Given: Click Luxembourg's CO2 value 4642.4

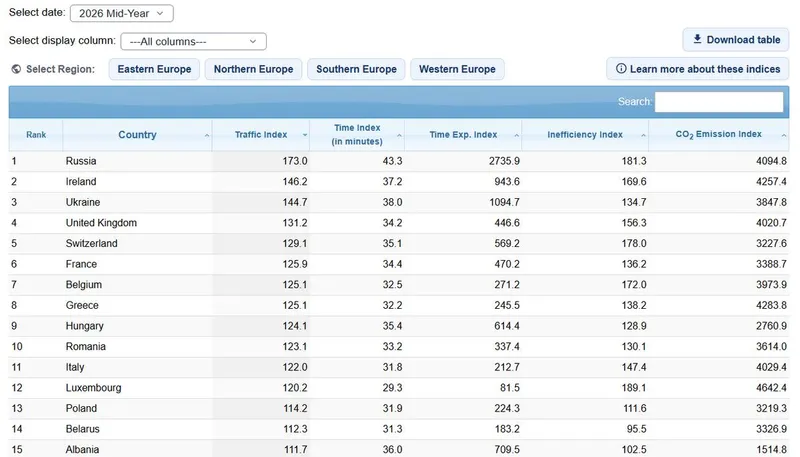Looking at the screenshot, I should click(771, 388).
